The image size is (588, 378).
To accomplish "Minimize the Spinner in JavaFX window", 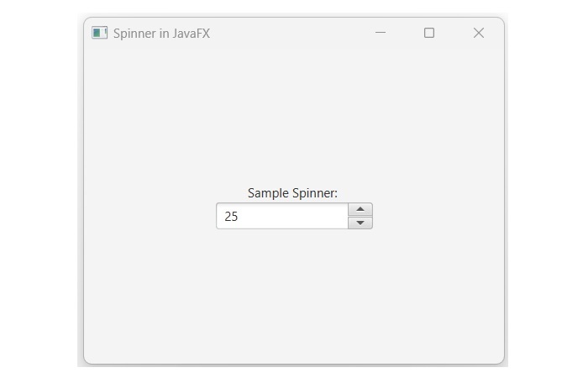I will click(x=381, y=33).
